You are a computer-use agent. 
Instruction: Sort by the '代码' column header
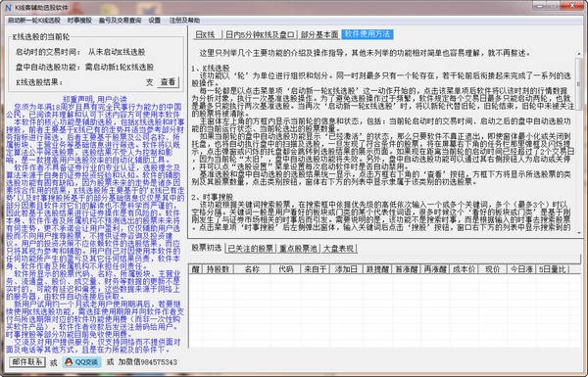[286, 269]
